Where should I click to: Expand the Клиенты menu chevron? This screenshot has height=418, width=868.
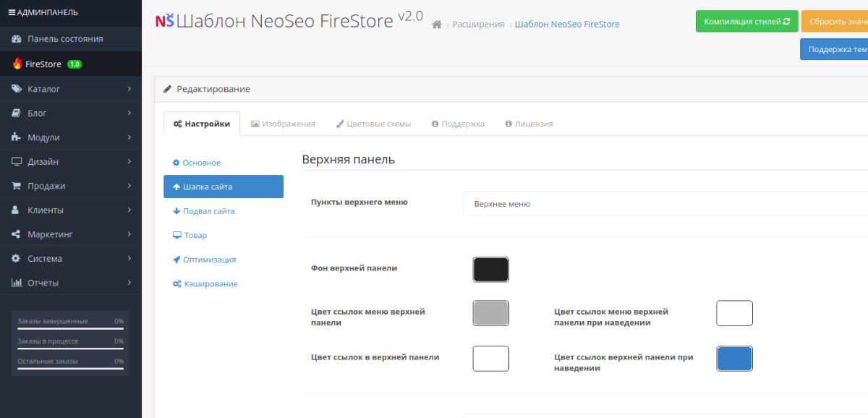(129, 210)
